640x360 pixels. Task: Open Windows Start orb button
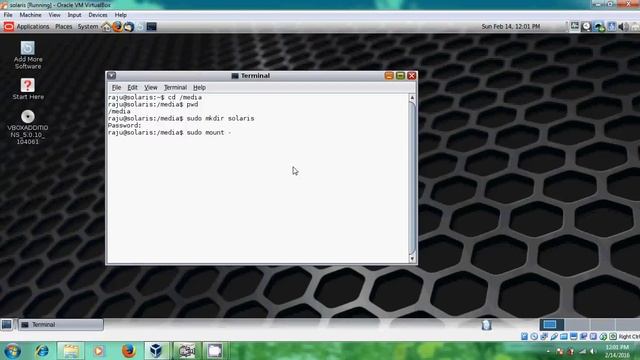pos(12,351)
